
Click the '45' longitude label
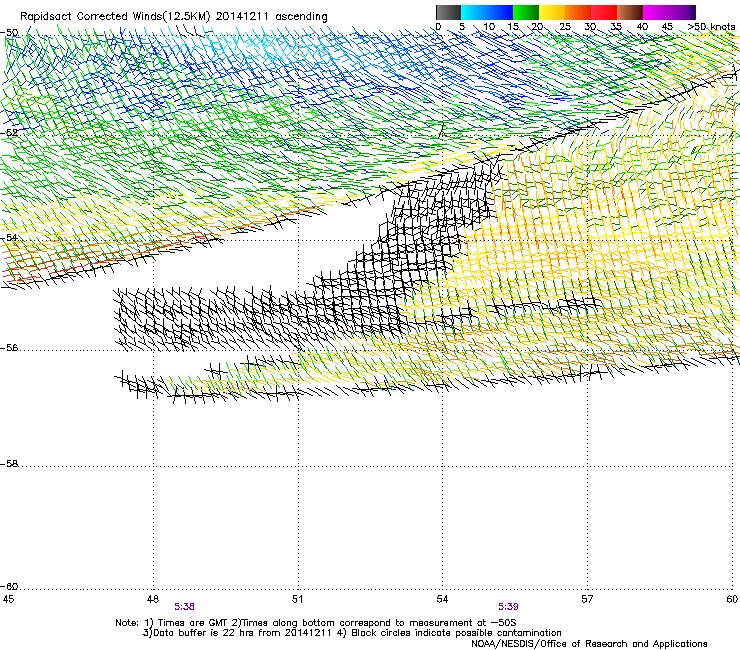pyautogui.click(x=8, y=599)
